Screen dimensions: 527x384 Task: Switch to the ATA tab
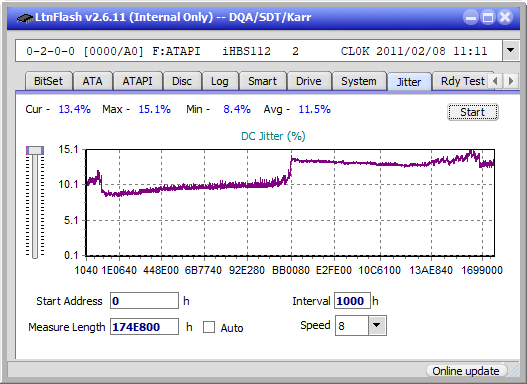pos(92,81)
